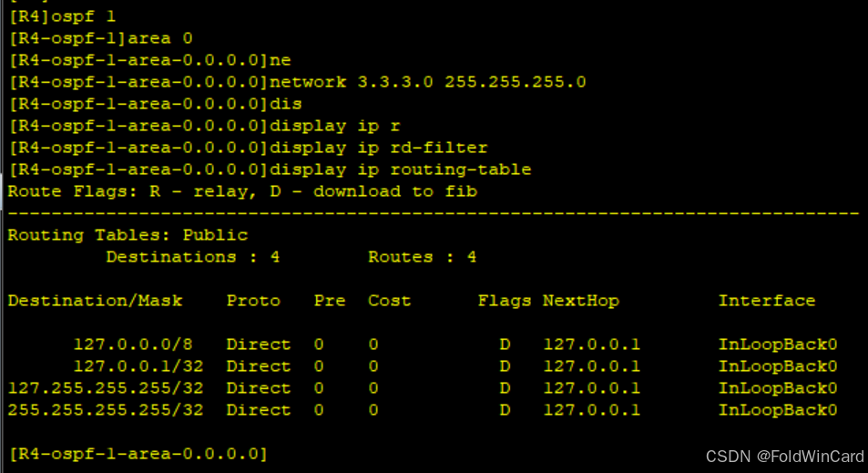Click the 127.0.0.0/8 destination entry

point(133,344)
